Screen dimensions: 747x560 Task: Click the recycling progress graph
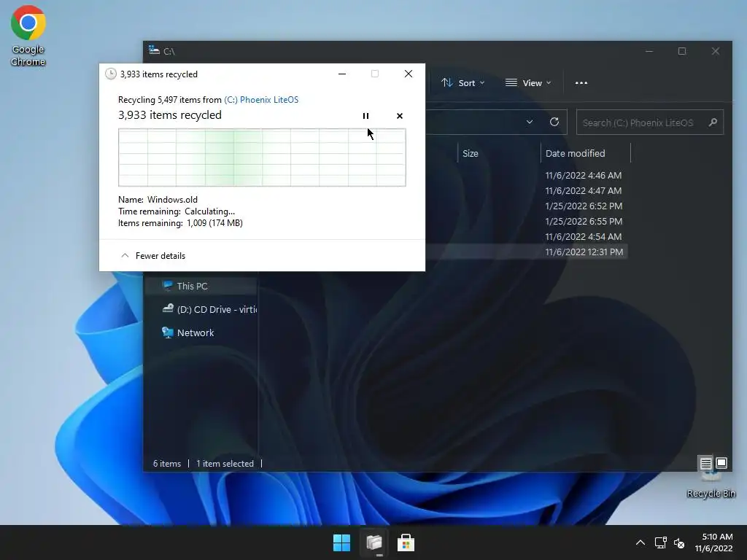[262, 157]
